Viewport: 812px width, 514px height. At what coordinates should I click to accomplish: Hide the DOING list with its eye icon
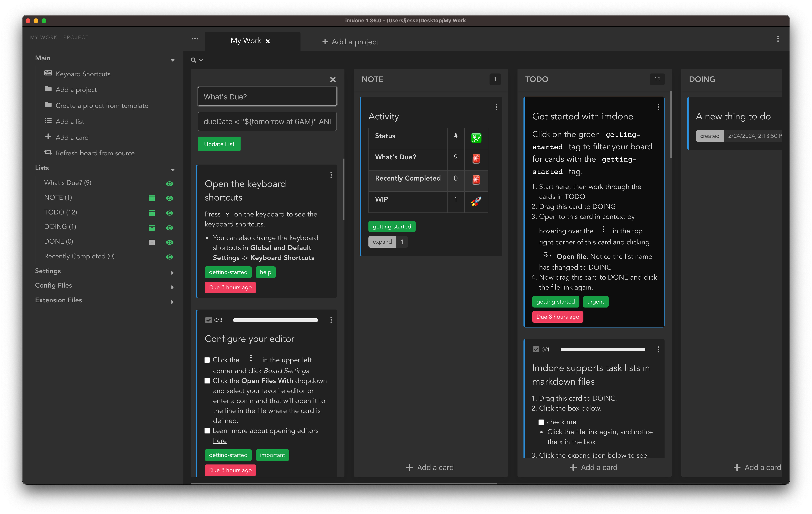pyautogui.click(x=170, y=228)
